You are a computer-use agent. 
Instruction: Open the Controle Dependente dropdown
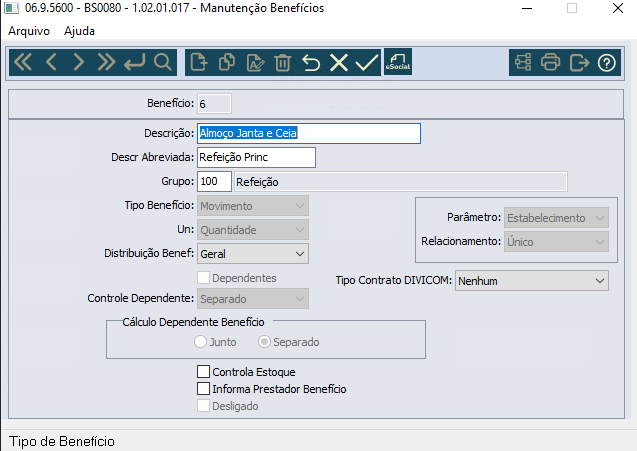(253, 299)
